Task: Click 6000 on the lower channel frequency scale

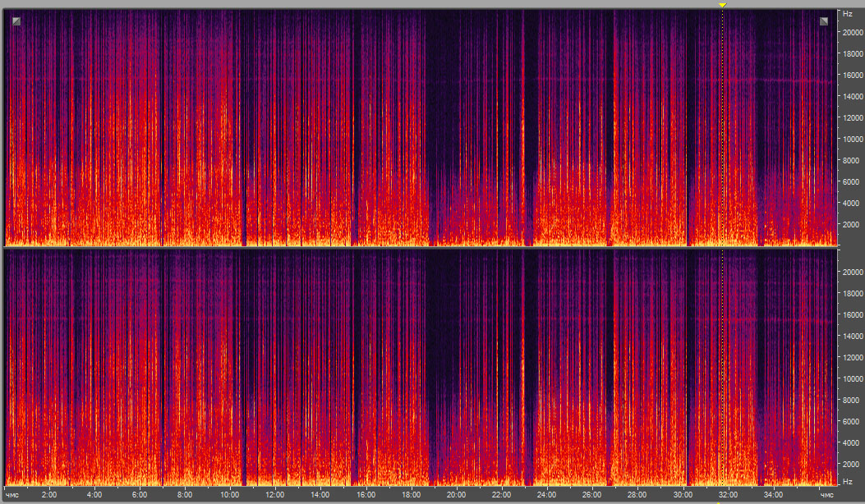Action: [849, 421]
